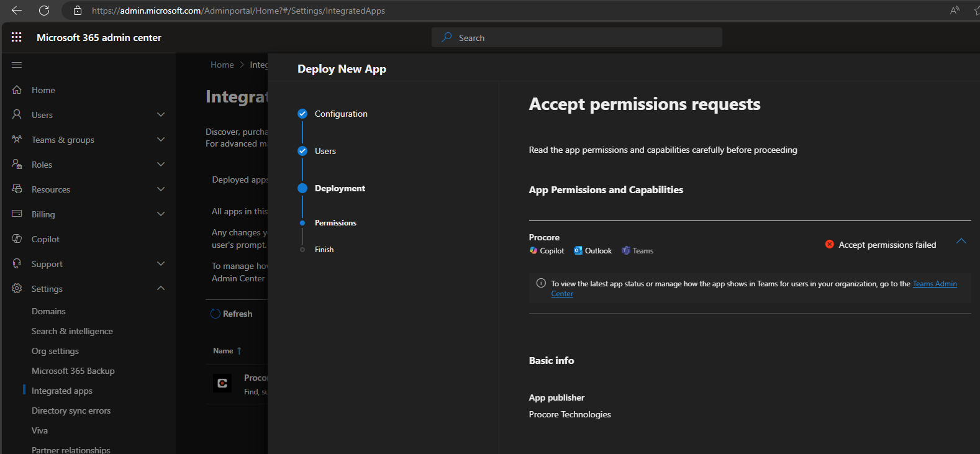Open Directory sync errors
Screen dimensions: 980x454
71,411
